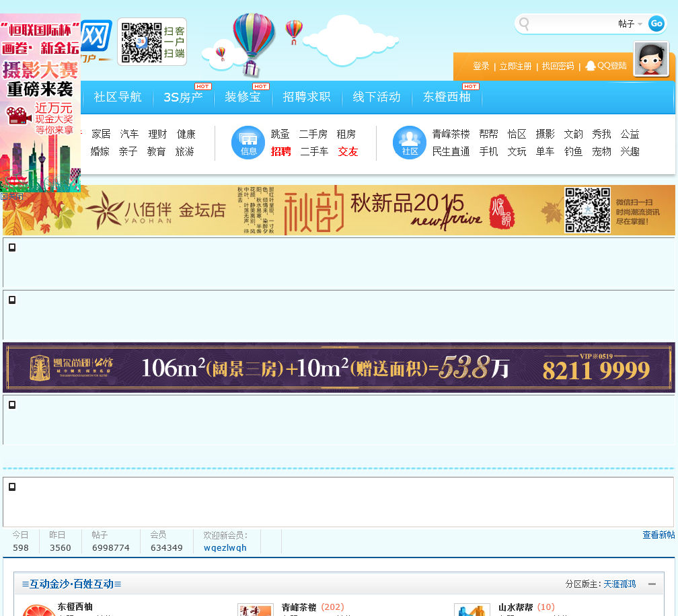Screen dimensions: 678x616
Task: Click the placeholder icon above stats row
Action: pos(12,487)
